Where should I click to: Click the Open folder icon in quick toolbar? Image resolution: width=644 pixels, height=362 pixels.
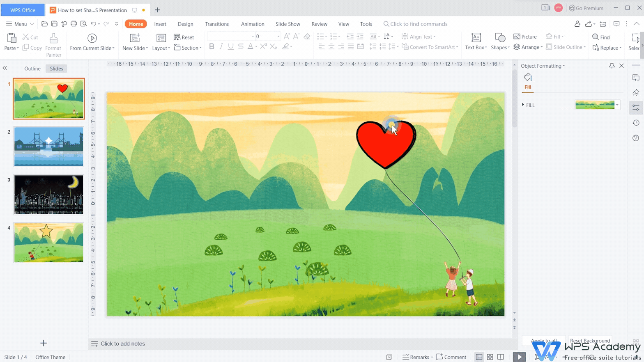coord(45,24)
